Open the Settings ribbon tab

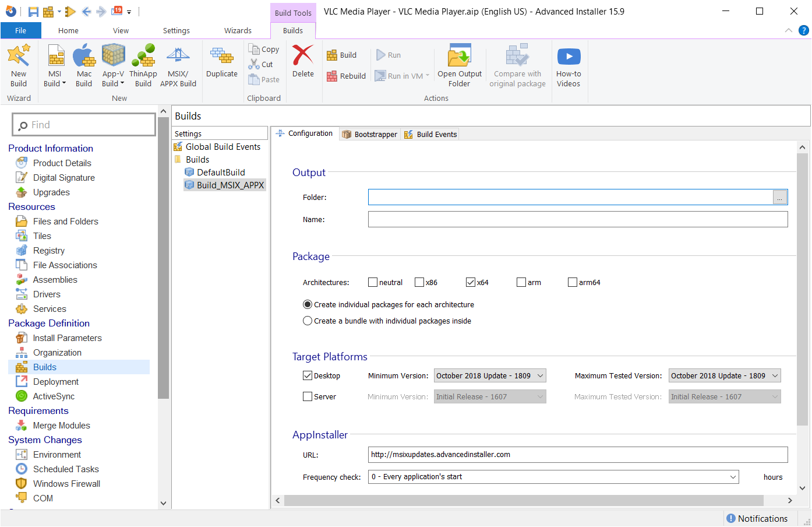176,31
